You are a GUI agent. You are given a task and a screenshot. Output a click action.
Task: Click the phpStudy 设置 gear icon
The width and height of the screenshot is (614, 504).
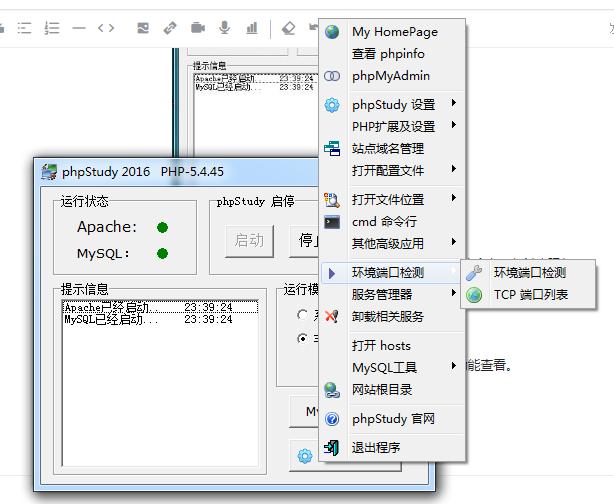pyautogui.click(x=332, y=105)
